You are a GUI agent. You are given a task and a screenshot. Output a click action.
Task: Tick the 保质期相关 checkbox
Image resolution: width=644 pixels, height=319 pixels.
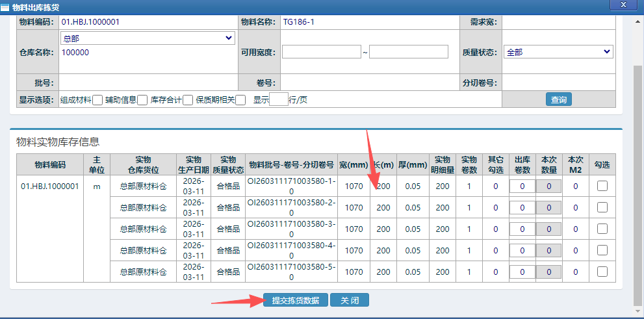[x=240, y=100]
